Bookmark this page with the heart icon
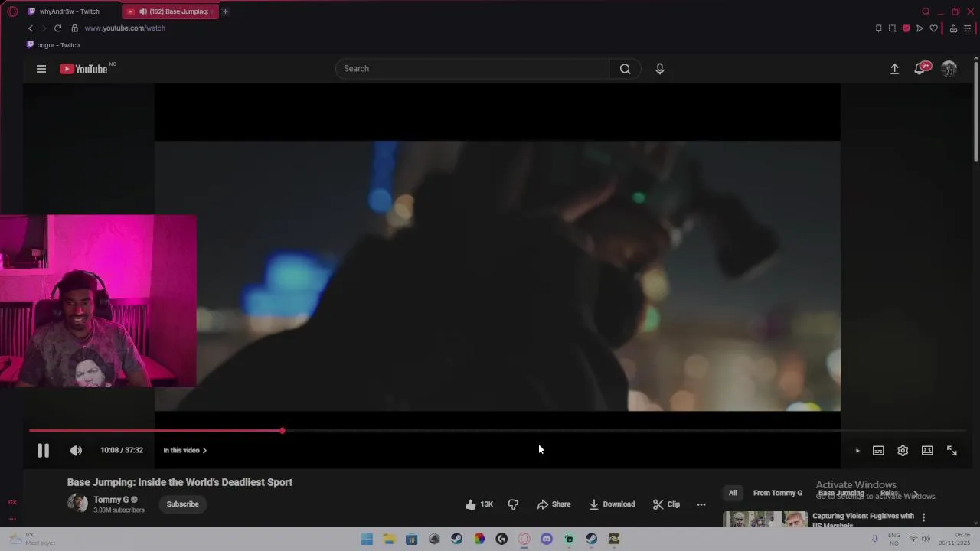Image resolution: width=980 pixels, height=551 pixels. [x=933, y=28]
